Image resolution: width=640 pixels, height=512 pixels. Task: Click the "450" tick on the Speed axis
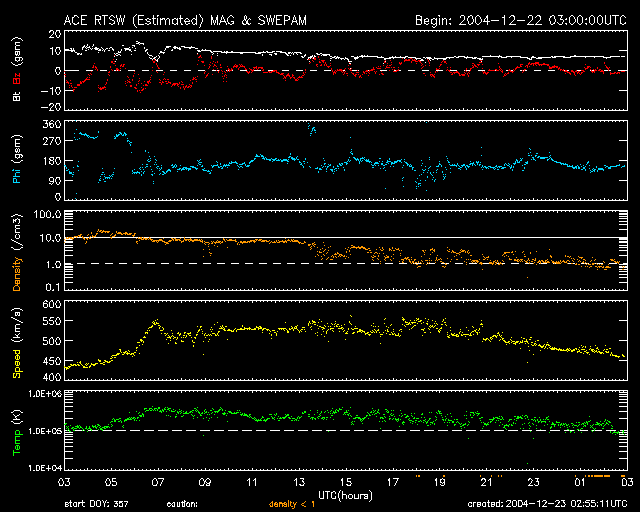pyautogui.click(x=52, y=361)
